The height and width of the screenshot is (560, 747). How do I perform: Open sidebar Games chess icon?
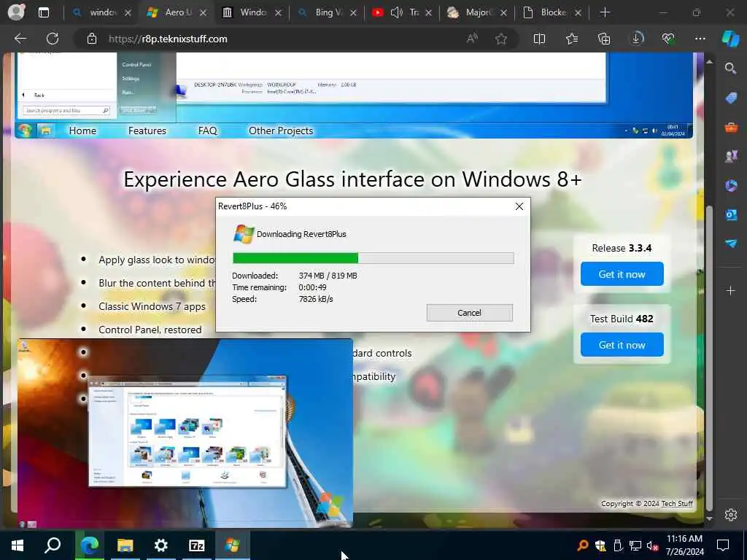(731, 156)
